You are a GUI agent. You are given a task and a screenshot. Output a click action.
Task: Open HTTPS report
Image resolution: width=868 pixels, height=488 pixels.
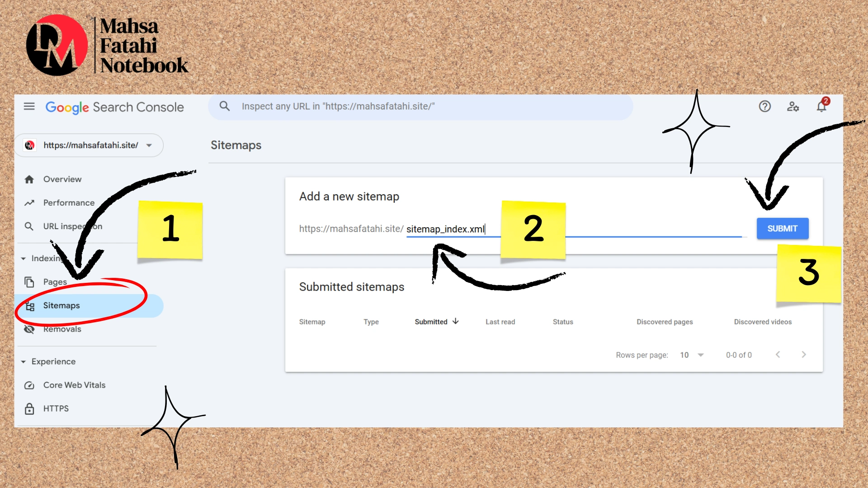tap(56, 408)
